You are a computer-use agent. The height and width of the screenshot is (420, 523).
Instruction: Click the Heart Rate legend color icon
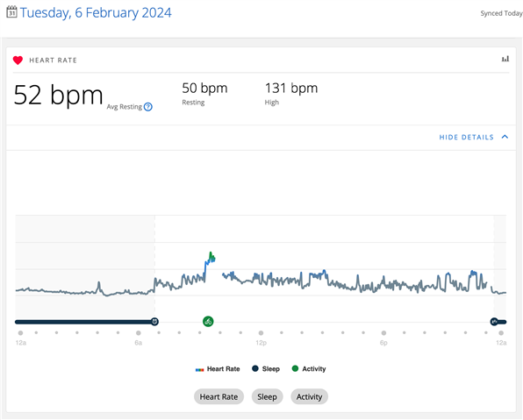point(199,370)
